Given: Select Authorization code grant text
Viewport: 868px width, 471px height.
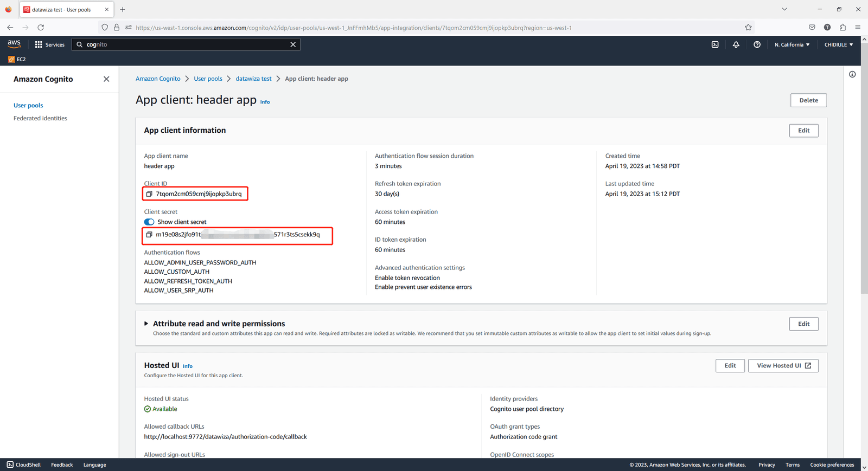Looking at the screenshot, I should click(524, 437).
